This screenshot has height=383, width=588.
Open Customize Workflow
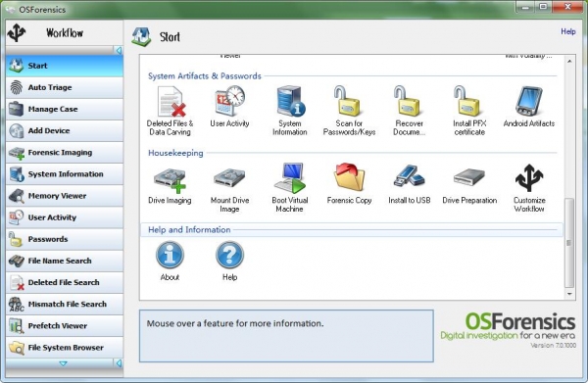(x=529, y=188)
